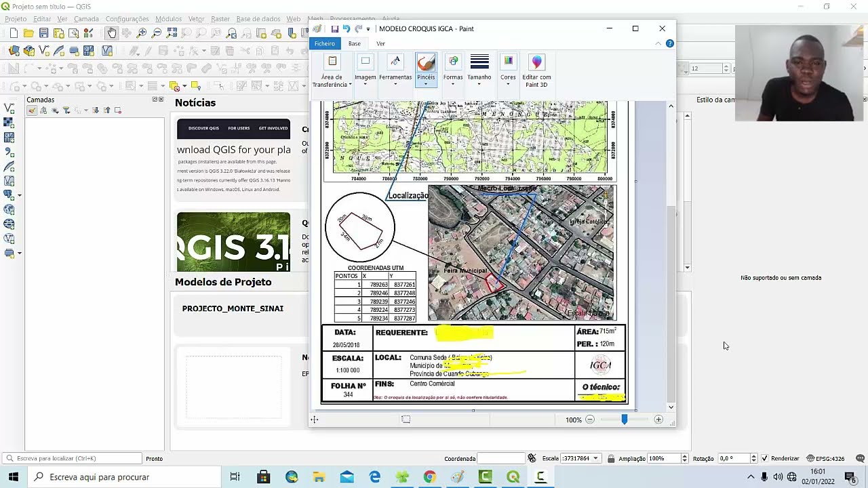Remove layer in Camadas toolbar
The image size is (868, 488).
pos(117,110)
